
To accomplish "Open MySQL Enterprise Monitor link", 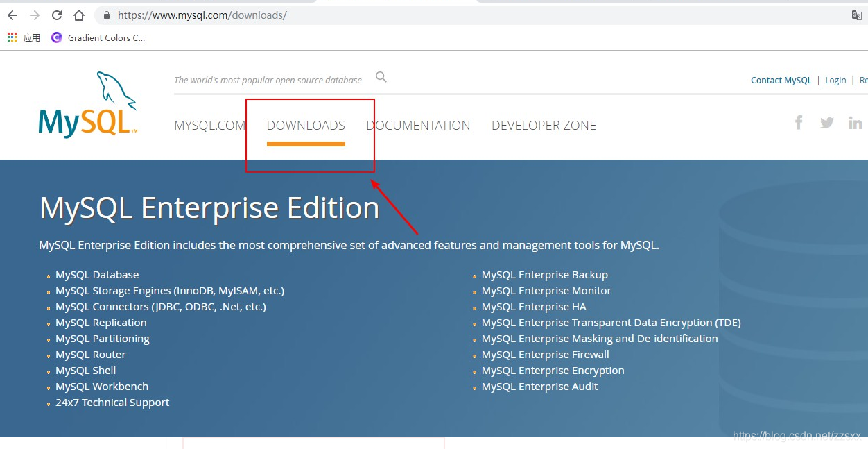I will [x=546, y=291].
